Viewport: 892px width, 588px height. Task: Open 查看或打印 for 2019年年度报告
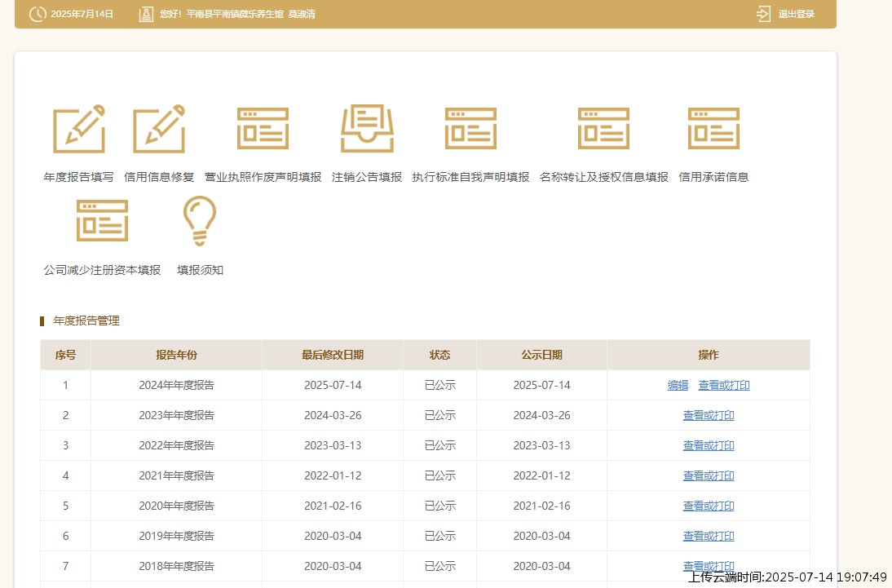coord(709,536)
